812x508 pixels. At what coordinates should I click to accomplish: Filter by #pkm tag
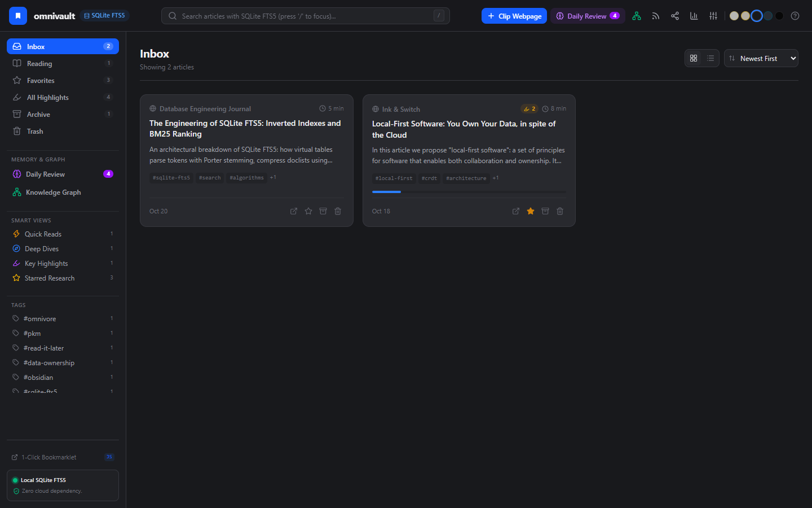[x=63, y=333]
